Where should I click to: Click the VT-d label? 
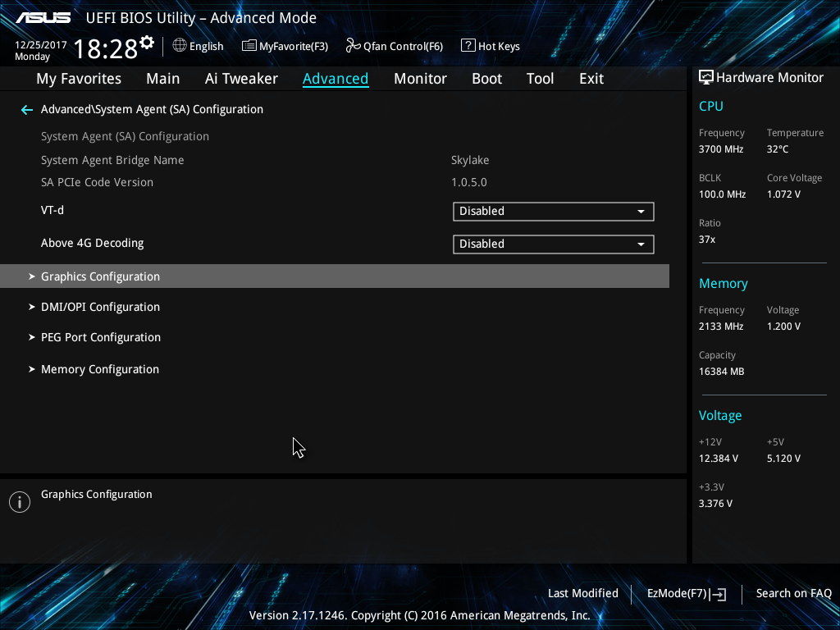tap(52, 210)
